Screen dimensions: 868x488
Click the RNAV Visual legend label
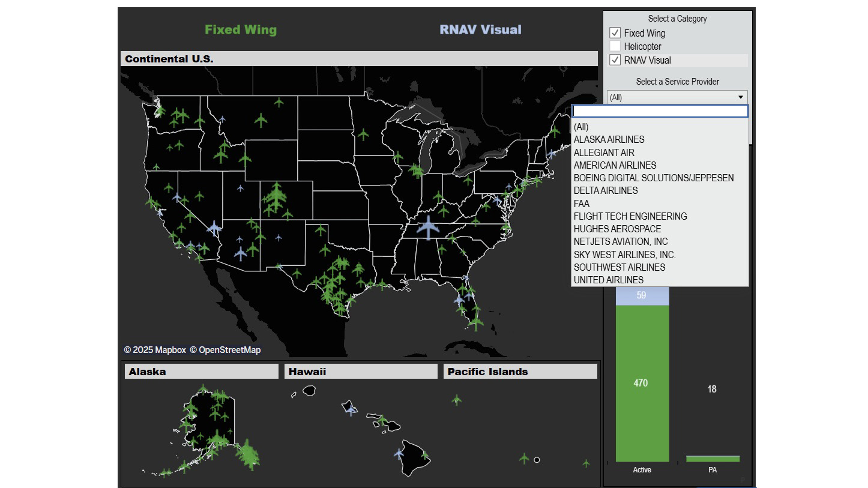point(481,29)
